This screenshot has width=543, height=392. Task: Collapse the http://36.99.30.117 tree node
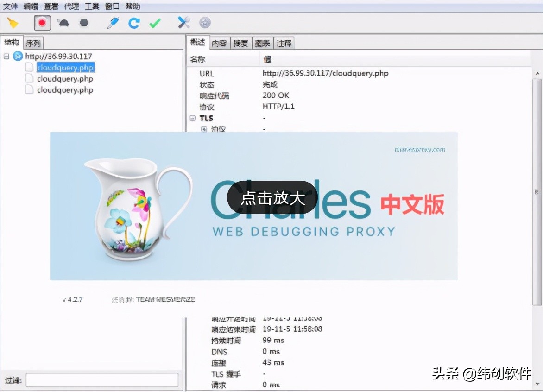(x=6, y=56)
